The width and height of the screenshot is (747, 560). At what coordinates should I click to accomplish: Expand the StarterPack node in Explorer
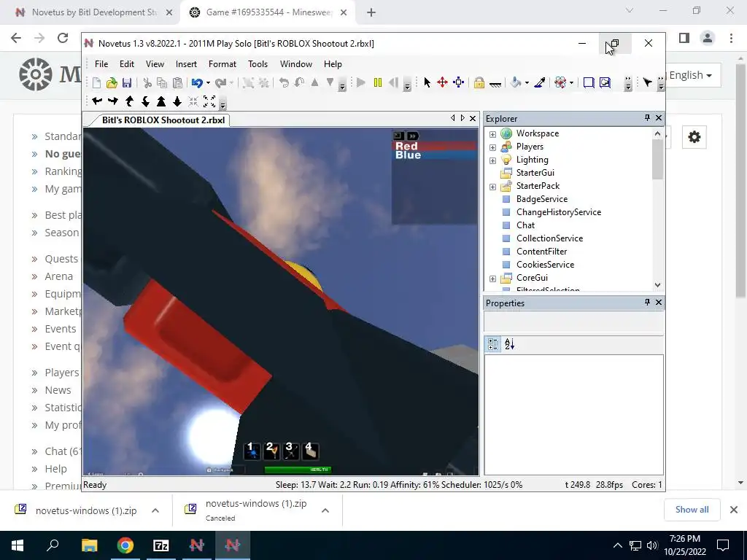[x=492, y=187]
